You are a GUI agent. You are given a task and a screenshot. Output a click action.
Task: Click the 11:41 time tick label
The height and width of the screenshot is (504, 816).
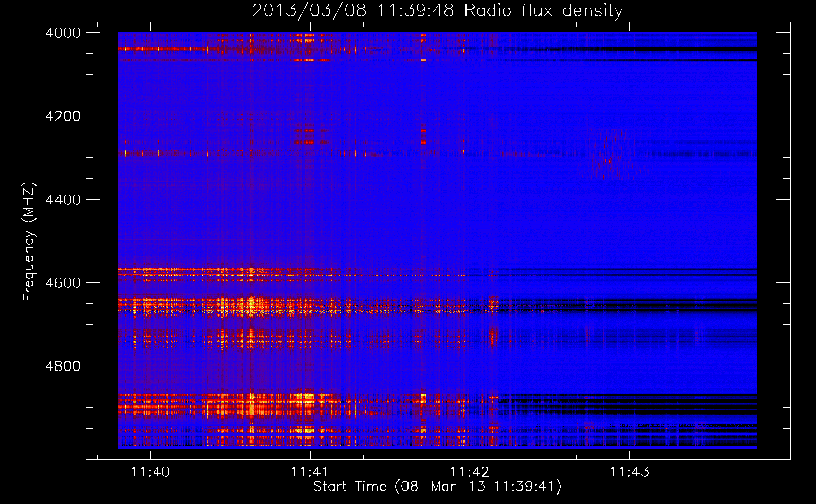pyautogui.click(x=310, y=472)
